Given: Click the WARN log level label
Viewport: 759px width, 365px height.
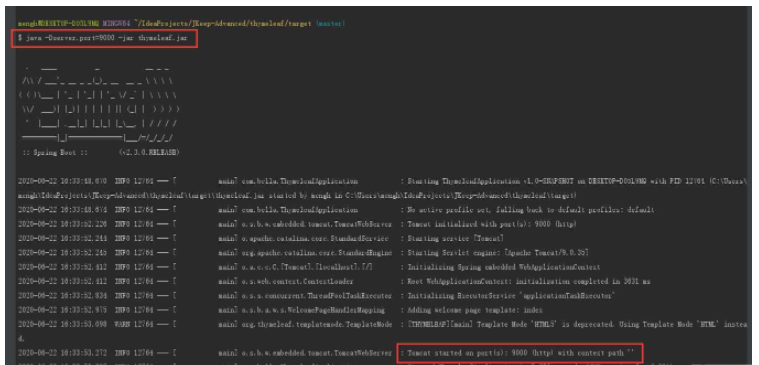Looking at the screenshot, I should 123,324.
